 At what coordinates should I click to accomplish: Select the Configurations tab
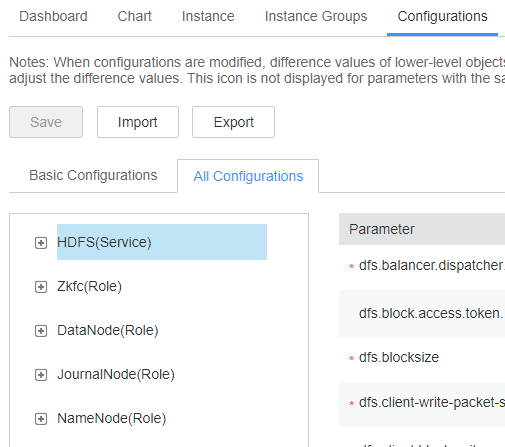[442, 16]
